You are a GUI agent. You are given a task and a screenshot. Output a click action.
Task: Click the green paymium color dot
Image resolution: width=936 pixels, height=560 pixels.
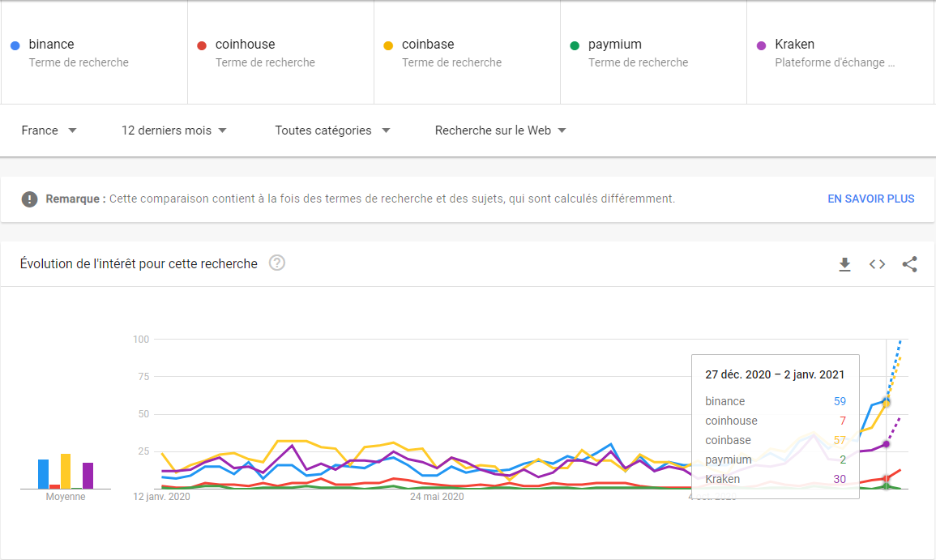(575, 45)
